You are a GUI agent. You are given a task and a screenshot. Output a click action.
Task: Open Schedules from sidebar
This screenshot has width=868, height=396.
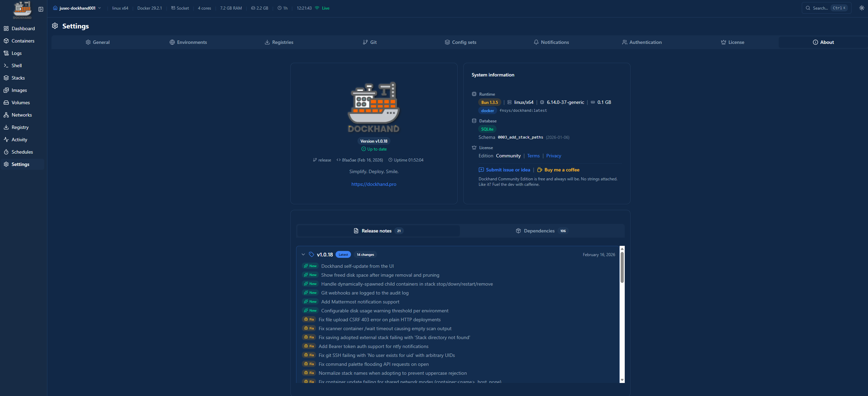pyautogui.click(x=22, y=152)
